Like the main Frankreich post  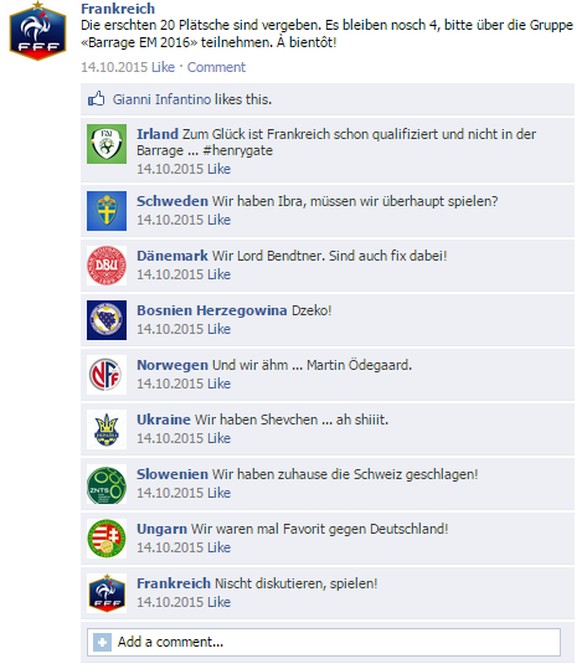coord(163,67)
